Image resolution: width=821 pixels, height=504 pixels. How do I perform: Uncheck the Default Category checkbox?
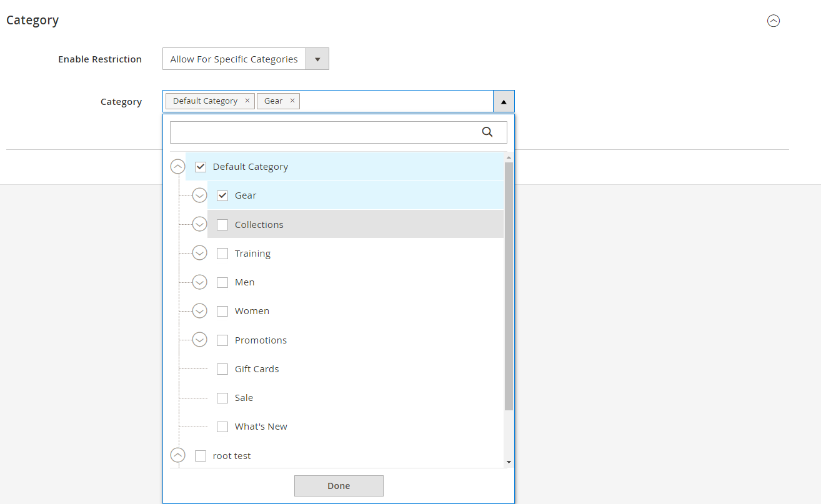[201, 167]
